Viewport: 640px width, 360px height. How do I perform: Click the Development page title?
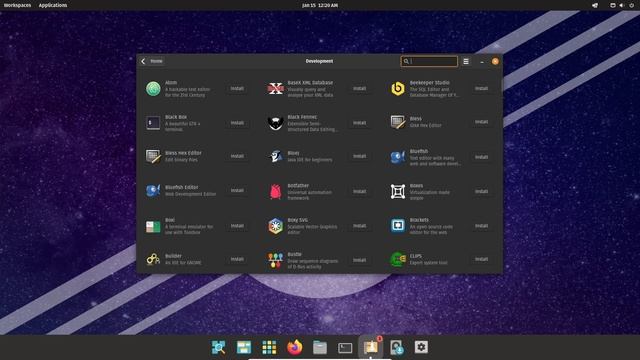pos(320,61)
